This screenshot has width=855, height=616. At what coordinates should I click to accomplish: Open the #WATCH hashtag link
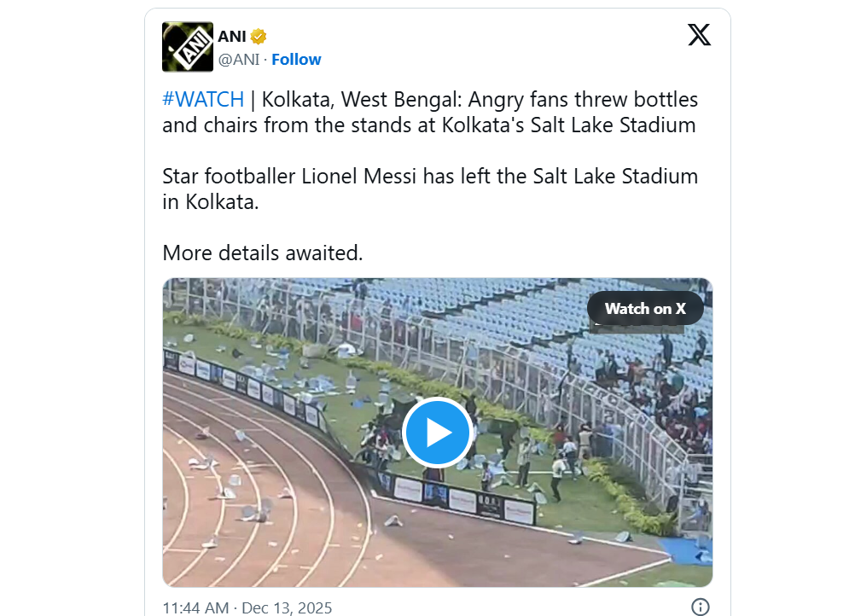click(203, 99)
